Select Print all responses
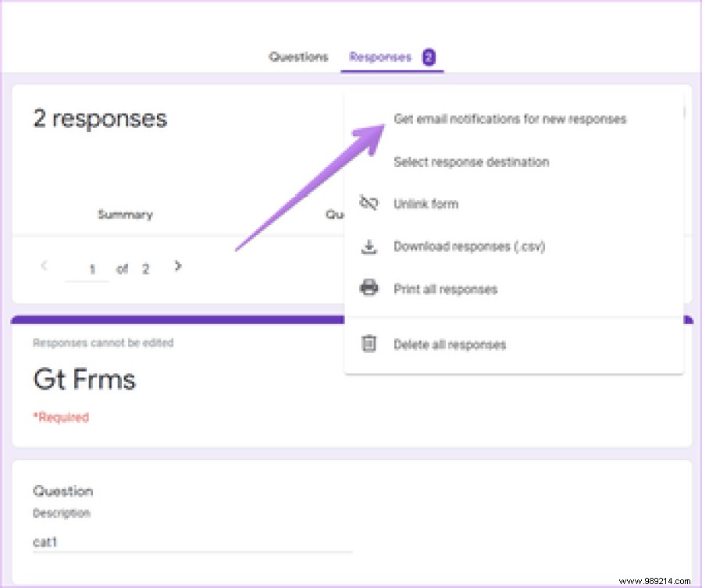Screen dimensions: 702x588 pos(444,289)
